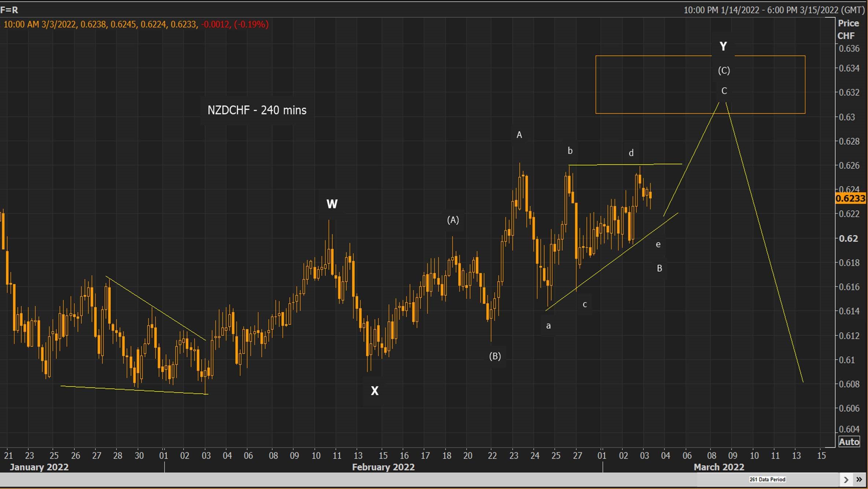Image resolution: width=868 pixels, height=489 pixels.
Task: Toggle the Auto price scale button
Action: tap(849, 442)
